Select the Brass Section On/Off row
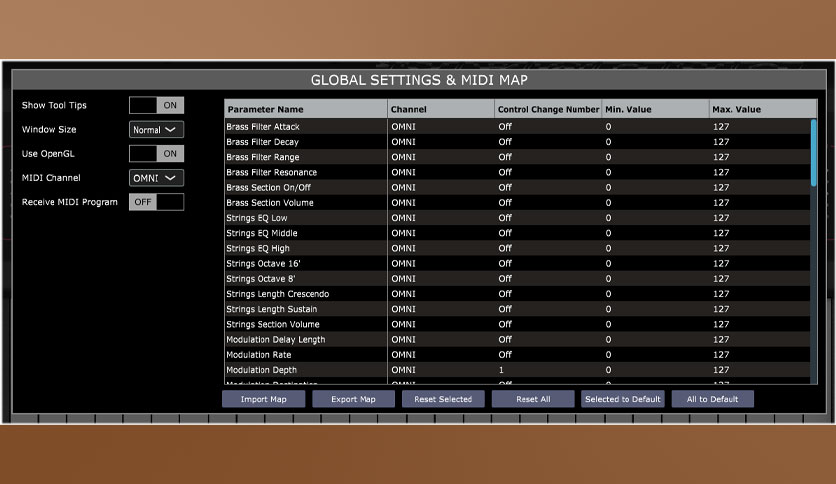 click(517, 188)
